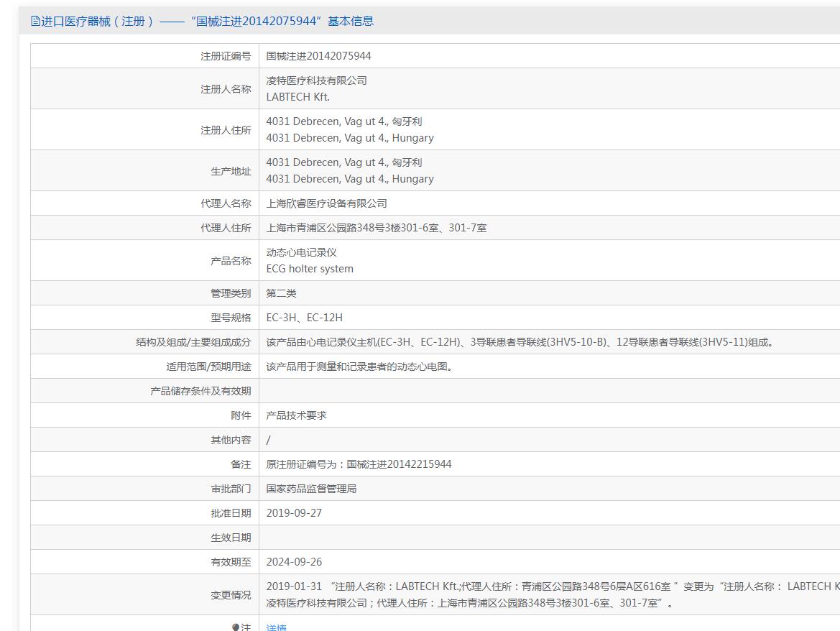Select registration number 国械注进20142075944 in the table

click(x=319, y=56)
